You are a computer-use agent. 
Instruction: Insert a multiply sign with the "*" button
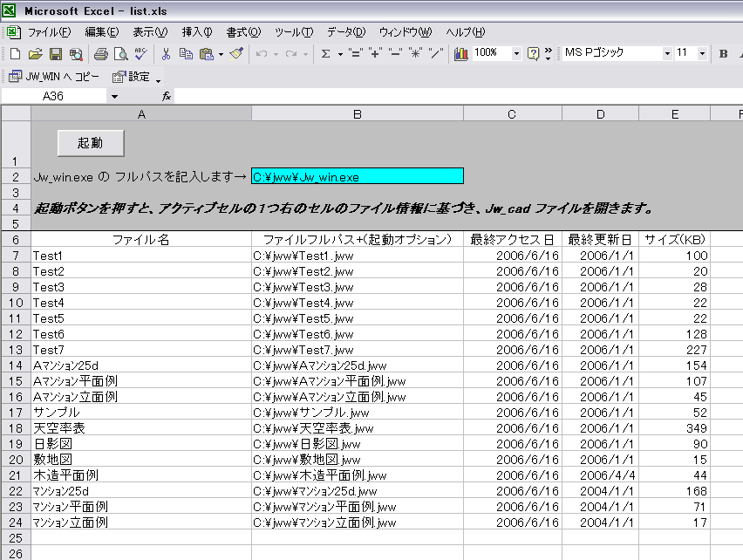click(x=416, y=53)
